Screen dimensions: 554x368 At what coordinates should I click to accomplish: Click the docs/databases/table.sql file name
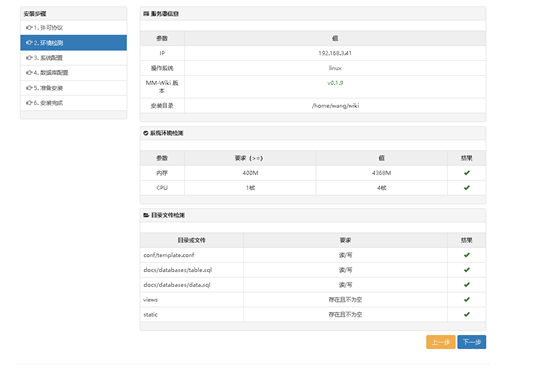click(x=177, y=270)
